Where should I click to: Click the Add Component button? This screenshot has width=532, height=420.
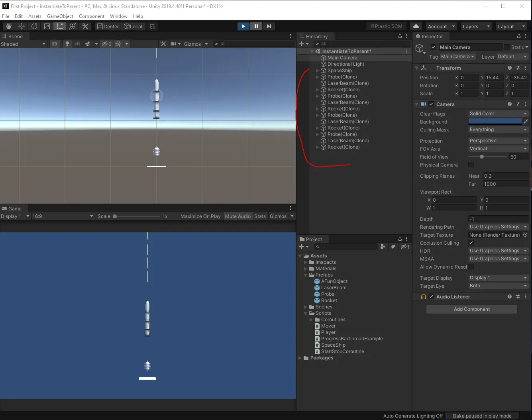[471, 309]
